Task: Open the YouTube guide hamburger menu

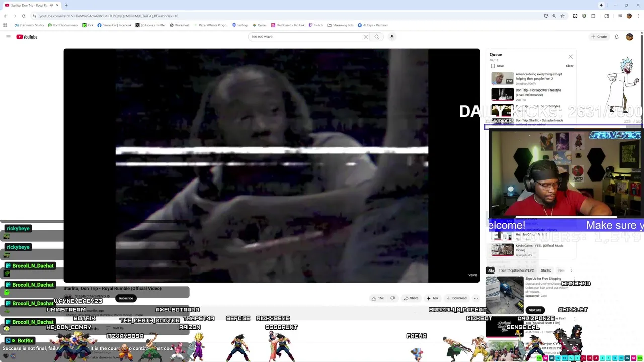Action: (x=8, y=37)
